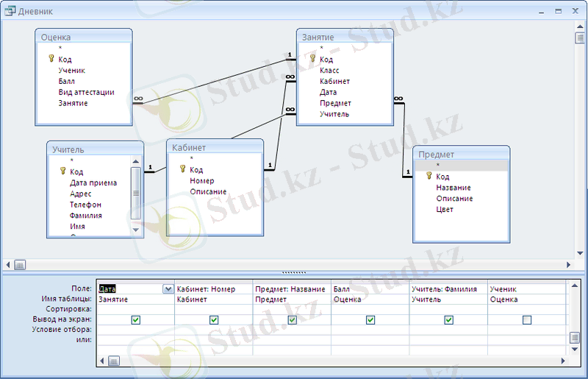
Task: Click down arrow of diagram pane vertical scrollbar
Action: click(580, 253)
